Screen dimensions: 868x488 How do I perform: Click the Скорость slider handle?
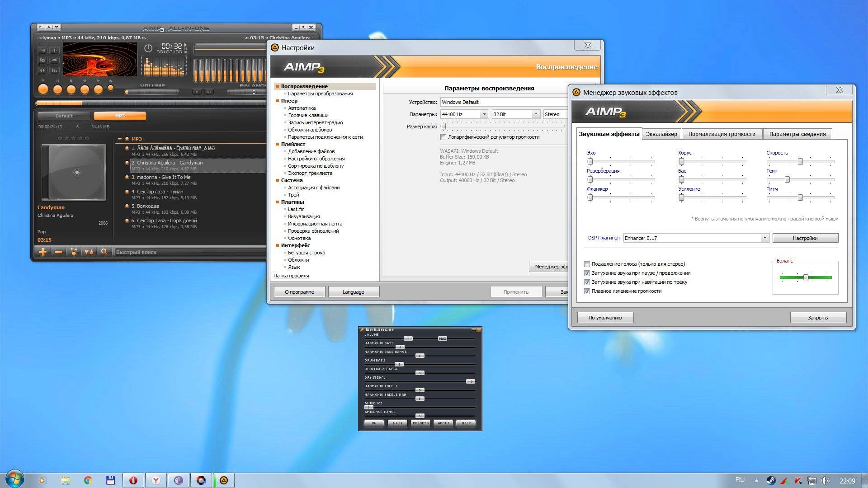click(x=800, y=161)
